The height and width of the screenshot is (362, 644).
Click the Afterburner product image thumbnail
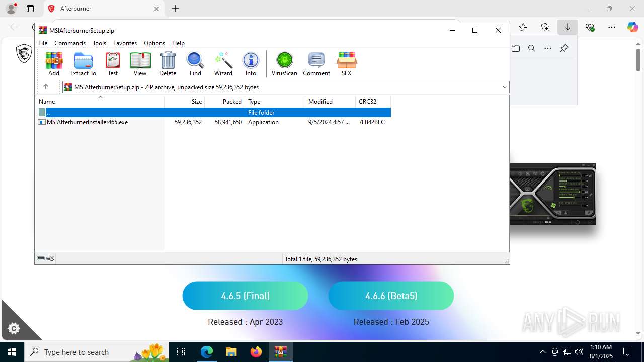553,194
